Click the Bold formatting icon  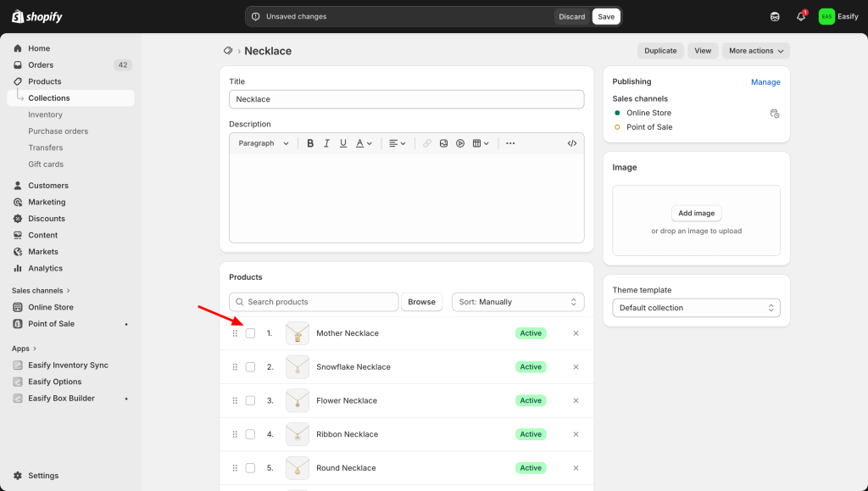310,143
